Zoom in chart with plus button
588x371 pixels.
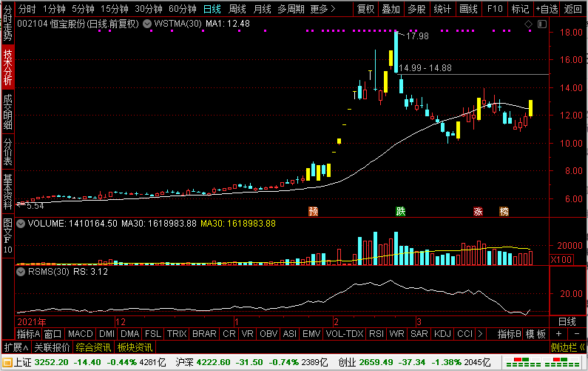[x=558, y=334]
